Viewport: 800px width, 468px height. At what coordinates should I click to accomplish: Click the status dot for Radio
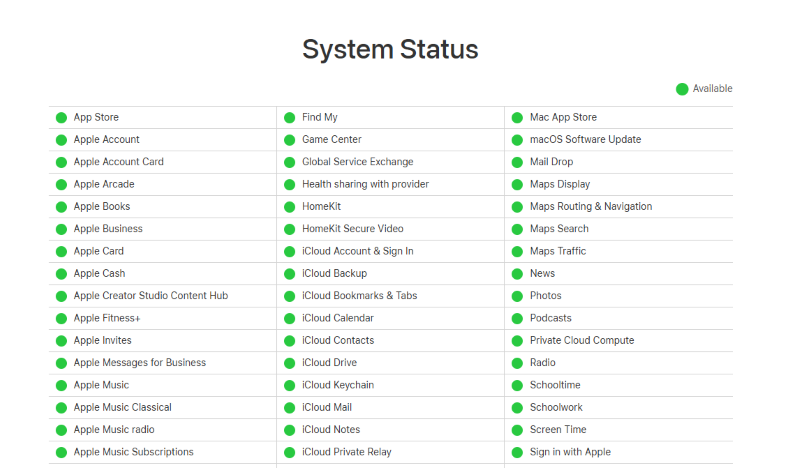pyautogui.click(x=517, y=363)
